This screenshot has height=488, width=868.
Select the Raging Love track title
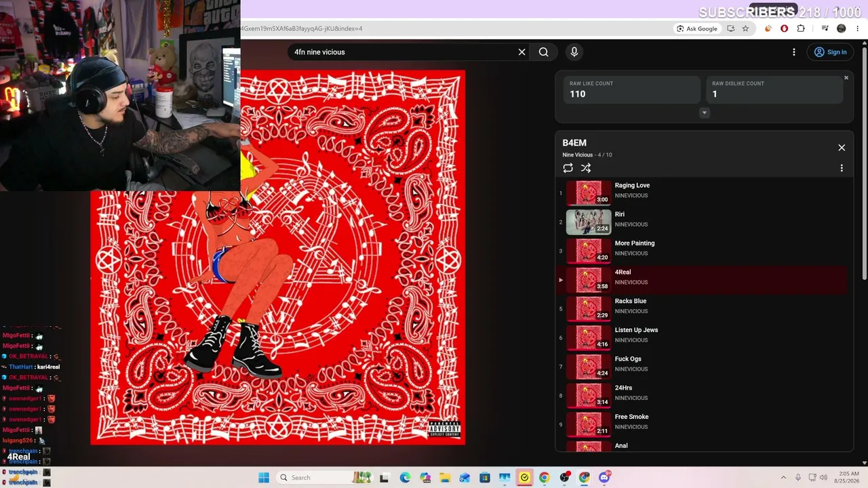[x=632, y=185]
